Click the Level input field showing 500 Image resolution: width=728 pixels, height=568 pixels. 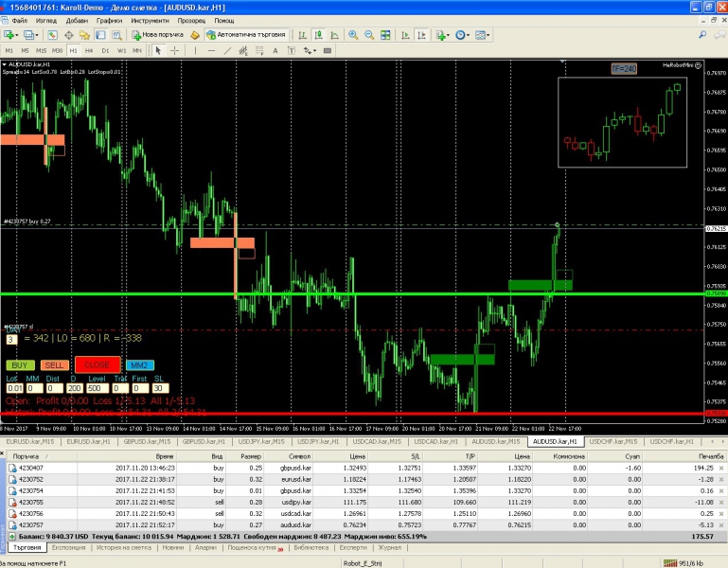pyautogui.click(x=98, y=388)
